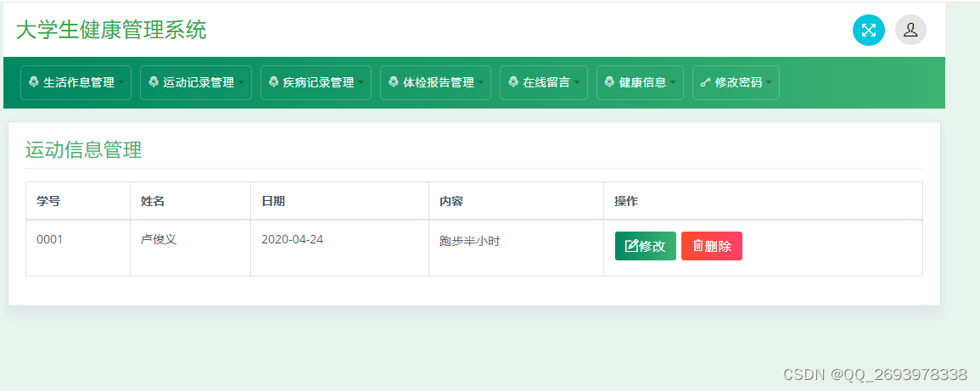Expand the 生活作息管理 dropdown arrow
The width and height of the screenshot is (980, 391).
pyautogui.click(x=120, y=82)
